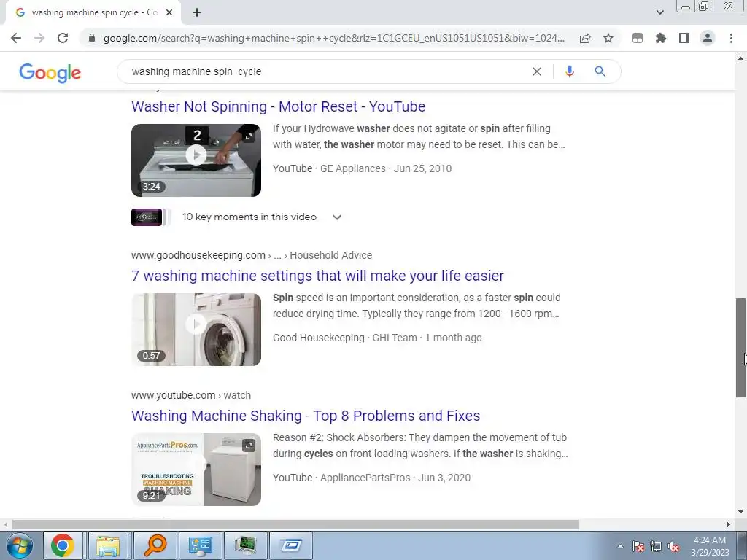Click the horizontal scrollbar thumb
Viewport: 747px width, 560px height.
295,524
